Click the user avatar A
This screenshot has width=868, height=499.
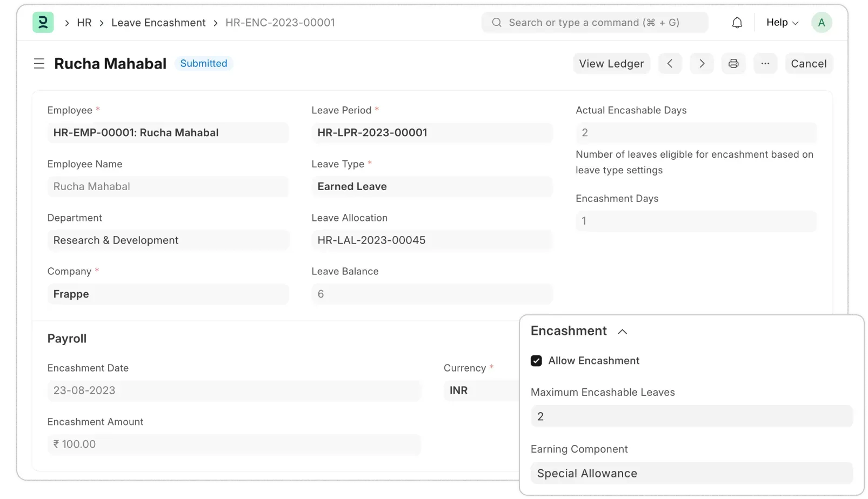(821, 23)
